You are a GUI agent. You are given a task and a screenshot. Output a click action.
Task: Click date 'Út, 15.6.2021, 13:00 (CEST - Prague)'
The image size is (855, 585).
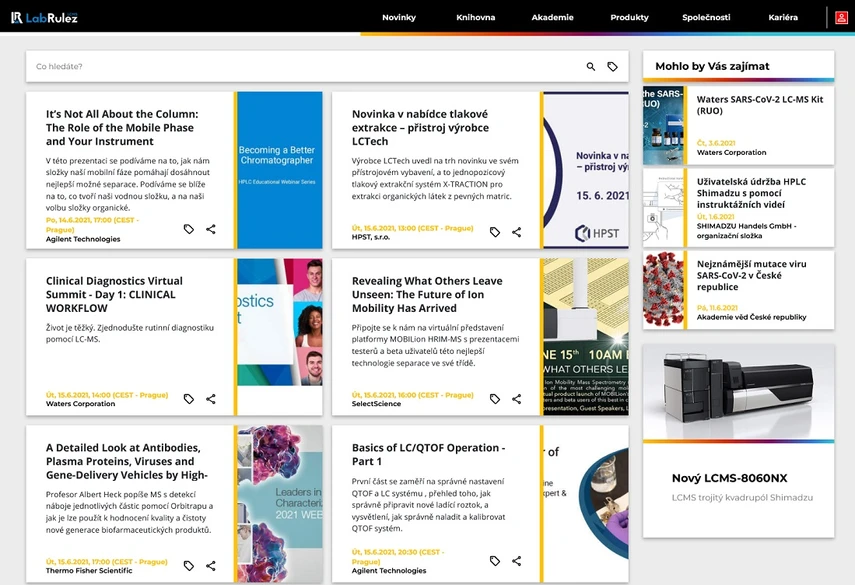point(412,228)
